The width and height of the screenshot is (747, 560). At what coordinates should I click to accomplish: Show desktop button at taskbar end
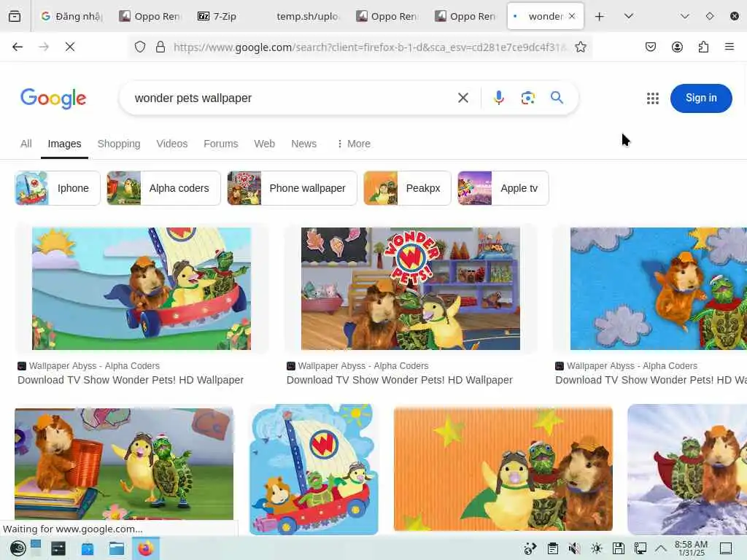pyautogui.click(x=726, y=548)
